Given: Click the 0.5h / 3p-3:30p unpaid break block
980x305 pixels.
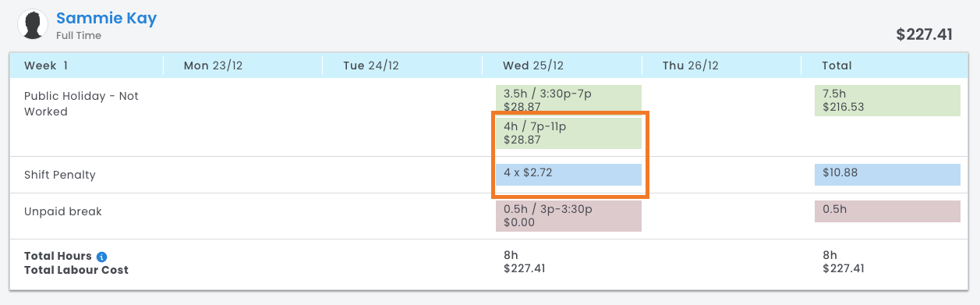Looking at the screenshot, I should point(568,216).
